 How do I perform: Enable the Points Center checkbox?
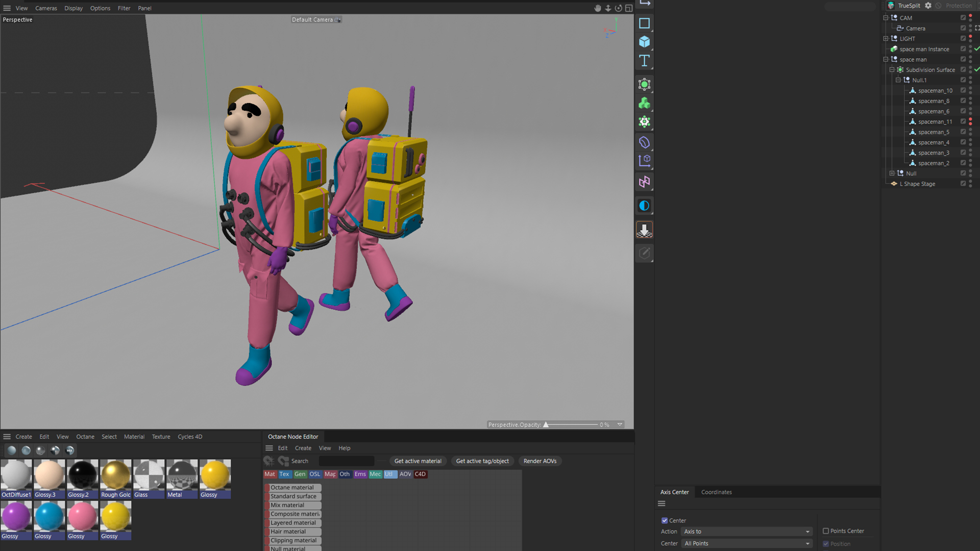click(825, 531)
